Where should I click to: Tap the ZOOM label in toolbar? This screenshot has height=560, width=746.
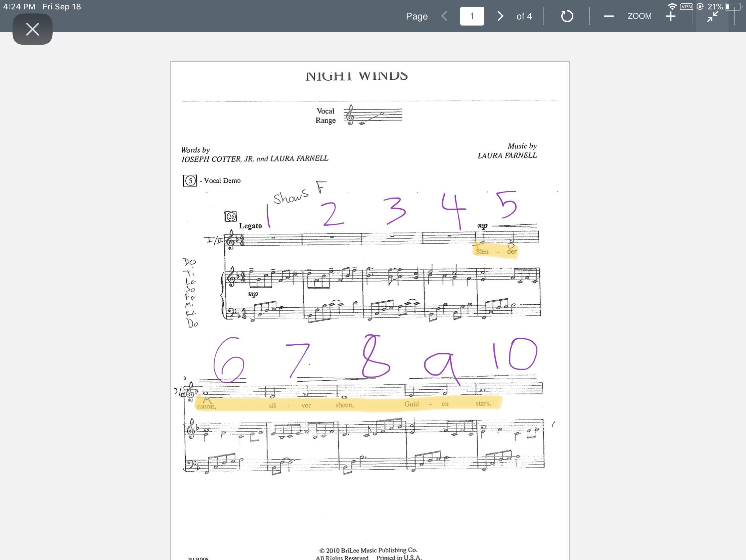[x=640, y=16]
